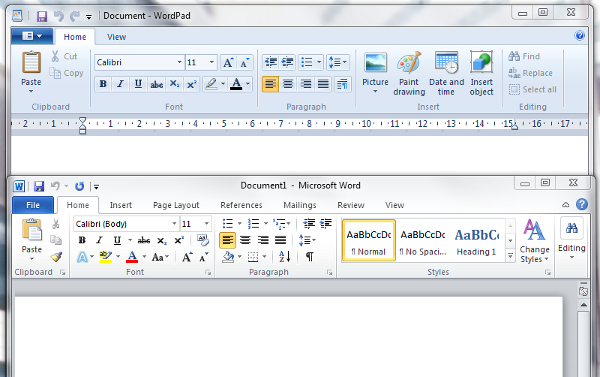This screenshot has width=600, height=377.
Task: Click the Format Painter brush in Word
Action: click(56, 257)
